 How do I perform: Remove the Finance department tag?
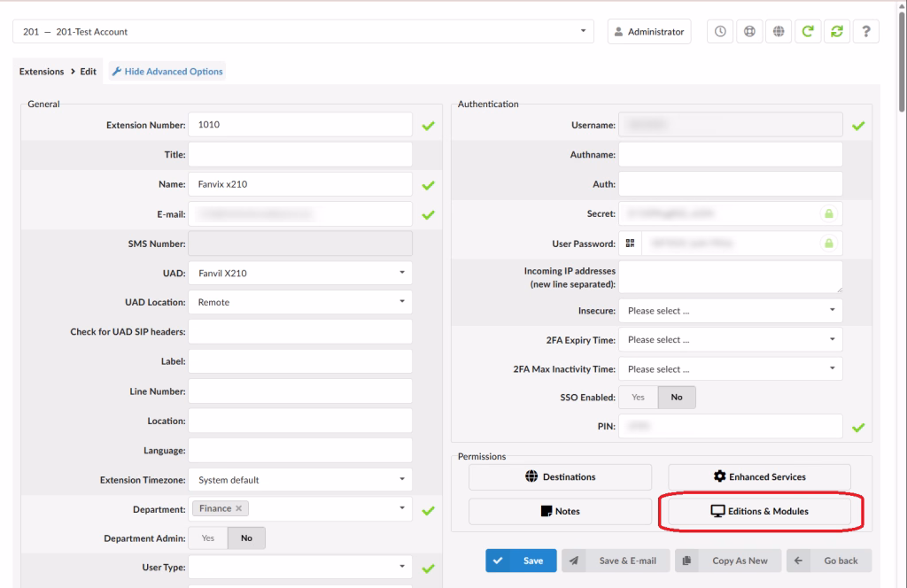click(239, 508)
